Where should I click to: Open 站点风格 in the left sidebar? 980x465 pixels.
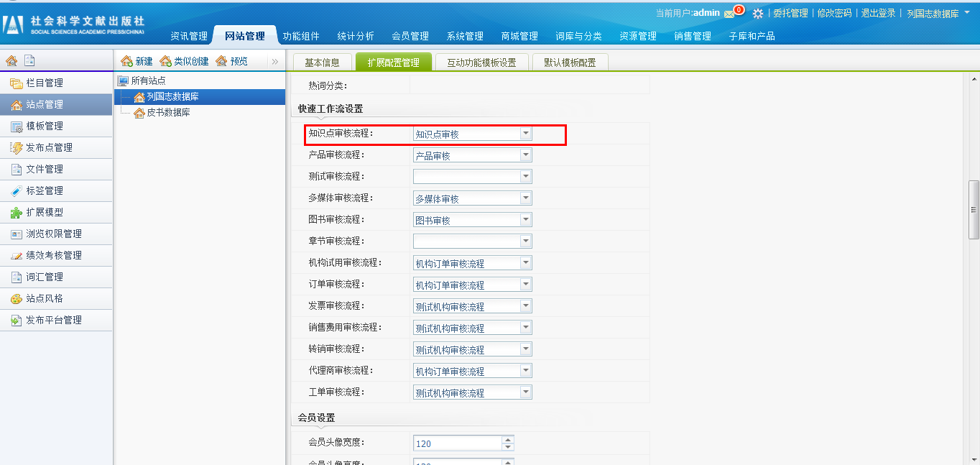click(45, 299)
